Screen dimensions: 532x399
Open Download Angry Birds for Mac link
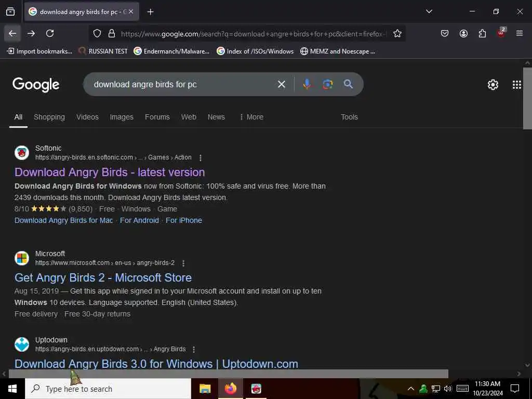pyautogui.click(x=63, y=220)
